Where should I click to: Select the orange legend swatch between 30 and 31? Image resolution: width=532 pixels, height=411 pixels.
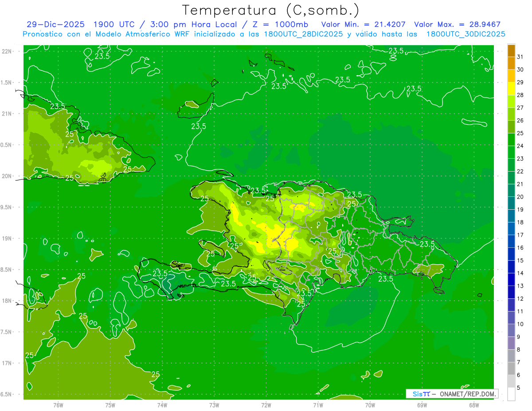tap(511, 63)
